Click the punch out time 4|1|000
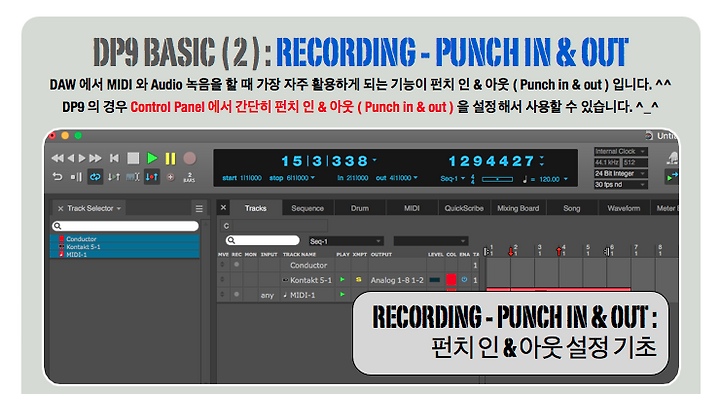The height and width of the screenshot is (394, 720). point(400,178)
